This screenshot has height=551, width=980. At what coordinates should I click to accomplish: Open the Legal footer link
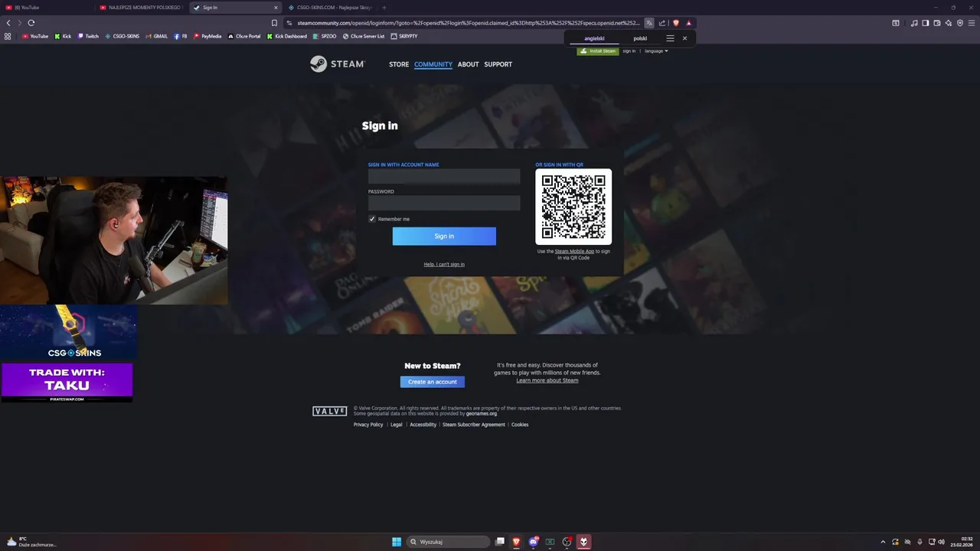click(x=397, y=425)
